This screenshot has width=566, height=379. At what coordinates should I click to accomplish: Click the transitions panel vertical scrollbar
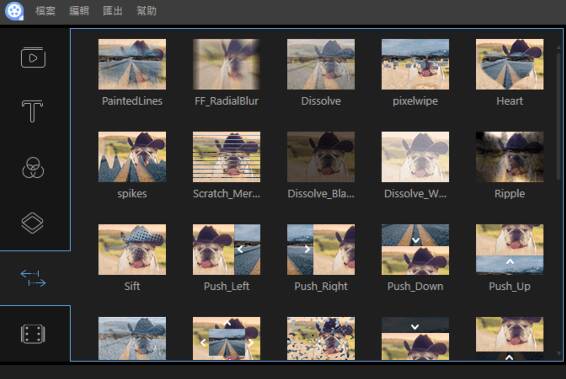click(x=559, y=116)
